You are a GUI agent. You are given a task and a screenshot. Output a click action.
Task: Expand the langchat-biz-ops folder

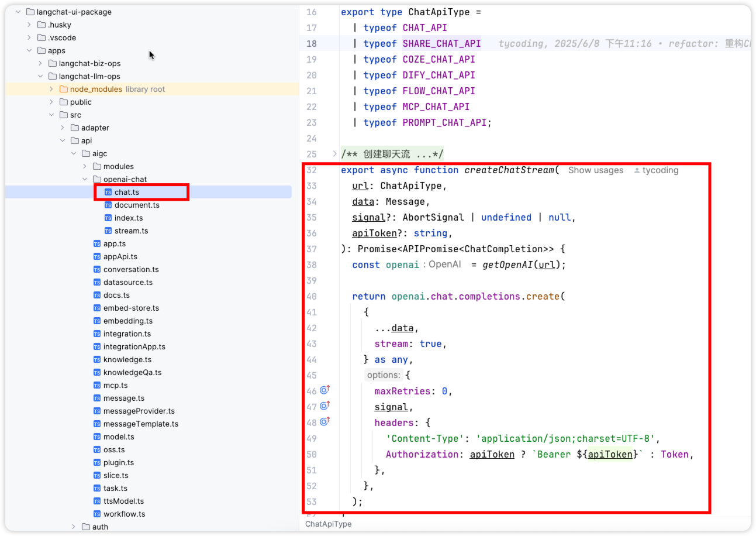(40, 63)
